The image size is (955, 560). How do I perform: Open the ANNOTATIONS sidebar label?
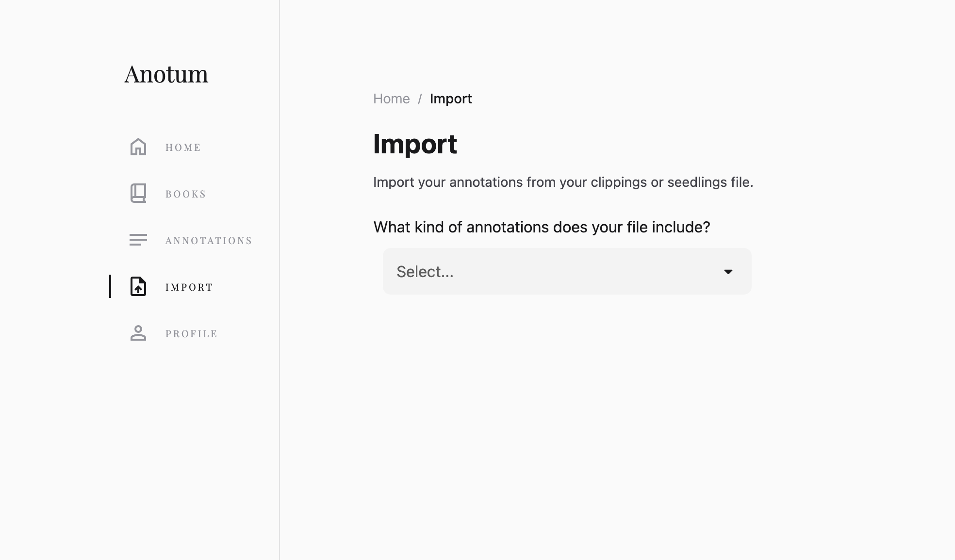209,241
